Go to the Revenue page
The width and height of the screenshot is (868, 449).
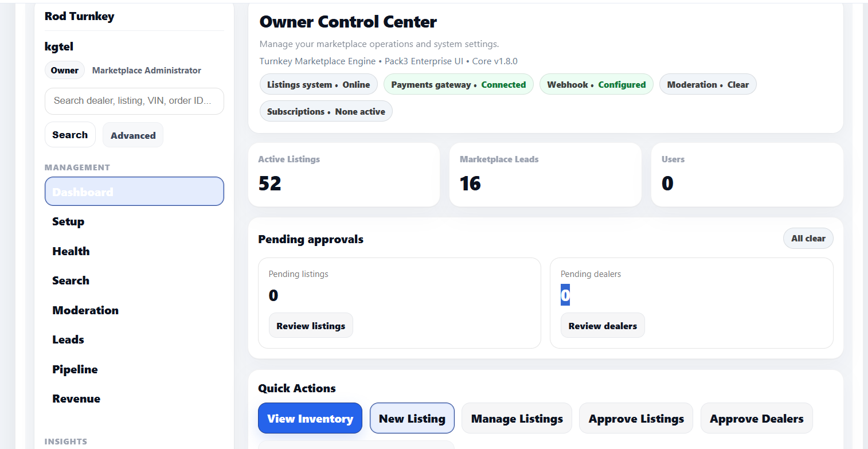point(76,398)
